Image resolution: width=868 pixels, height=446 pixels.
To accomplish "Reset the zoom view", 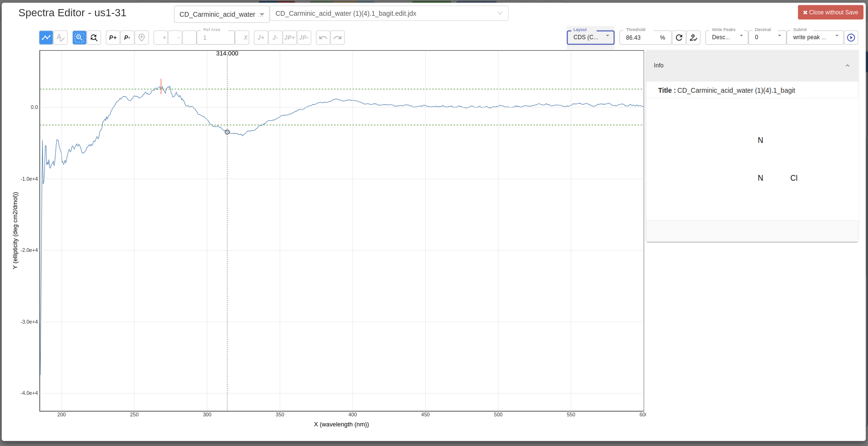I will tap(94, 37).
